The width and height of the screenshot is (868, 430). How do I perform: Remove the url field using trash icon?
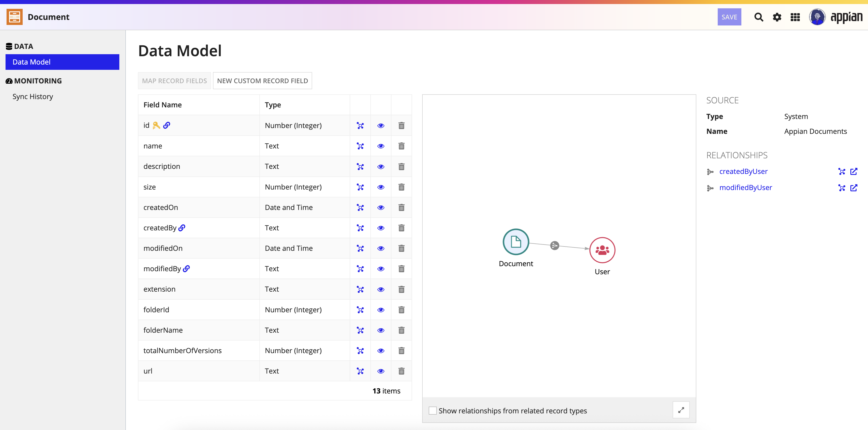click(401, 371)
